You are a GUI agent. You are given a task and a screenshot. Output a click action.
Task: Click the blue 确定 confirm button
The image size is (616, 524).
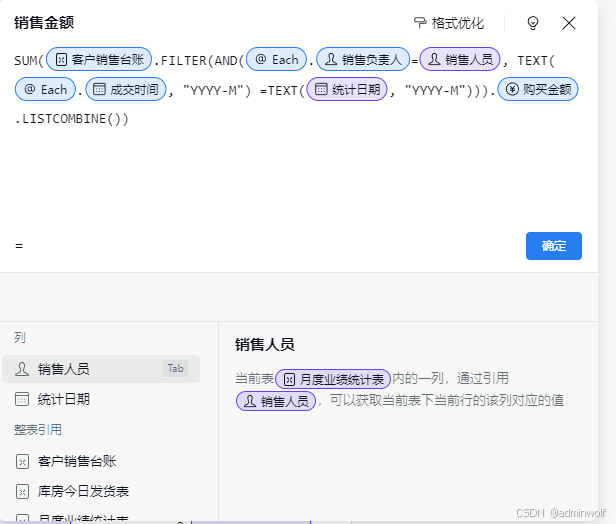coord(554,246)
